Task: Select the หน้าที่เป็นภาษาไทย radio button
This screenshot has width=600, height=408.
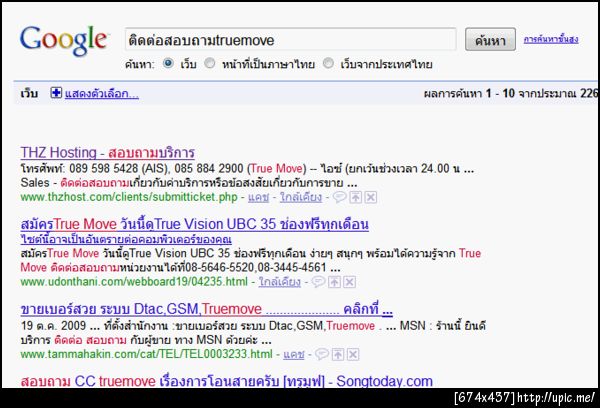Action: tap(210, 63)
